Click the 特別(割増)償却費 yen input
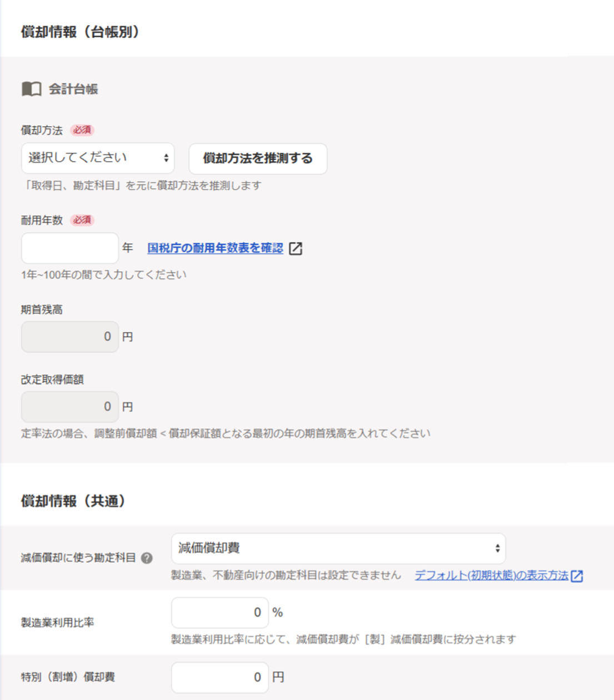The image size is (614, 700). [x=219, y=677]
